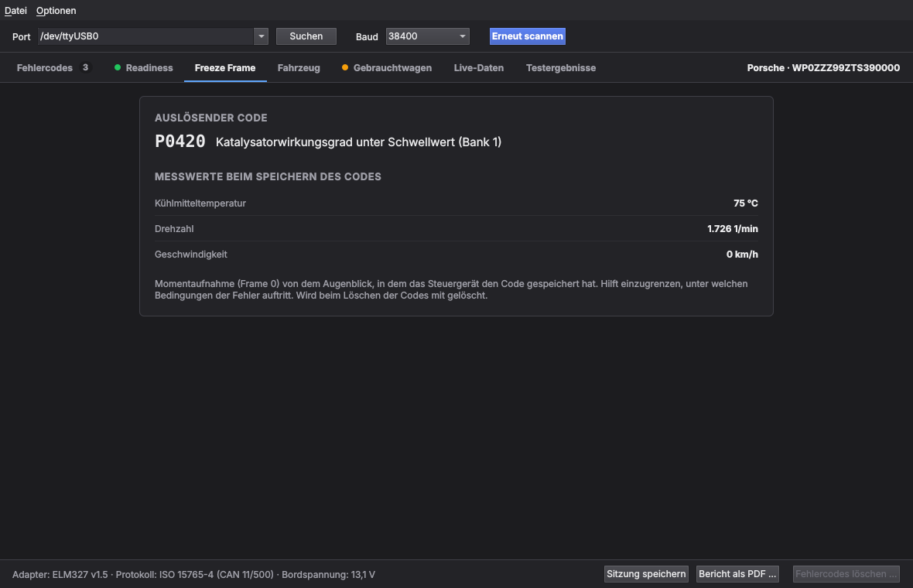Click MESSWERTE BEIM SPEICHERN DES CODES heading
This screenshot has height=588, width=913.
click(268, 176)
